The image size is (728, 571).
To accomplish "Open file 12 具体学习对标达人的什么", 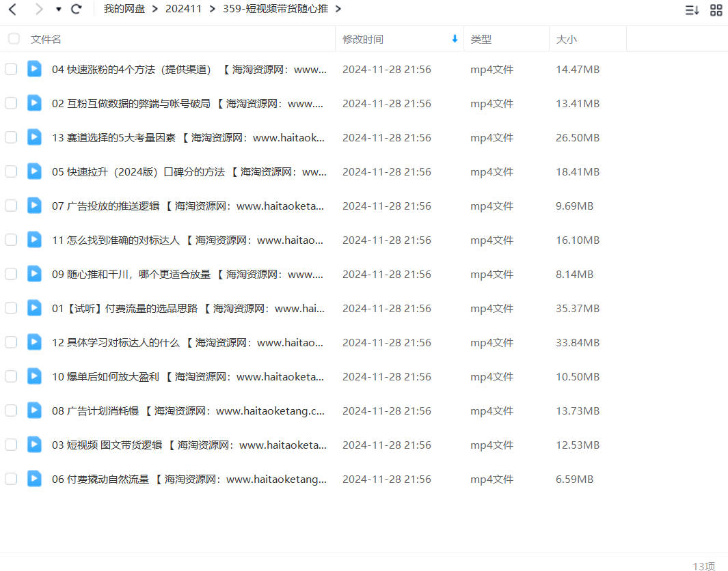I will point(187,342).
